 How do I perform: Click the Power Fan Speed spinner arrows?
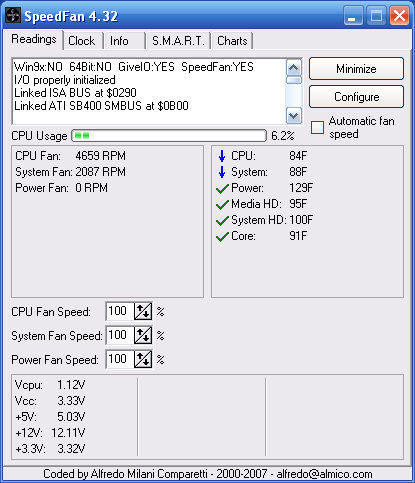pos(143,359)
